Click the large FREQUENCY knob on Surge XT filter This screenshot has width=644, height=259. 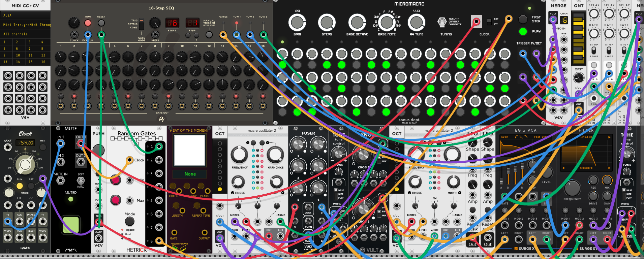point(572,188)
